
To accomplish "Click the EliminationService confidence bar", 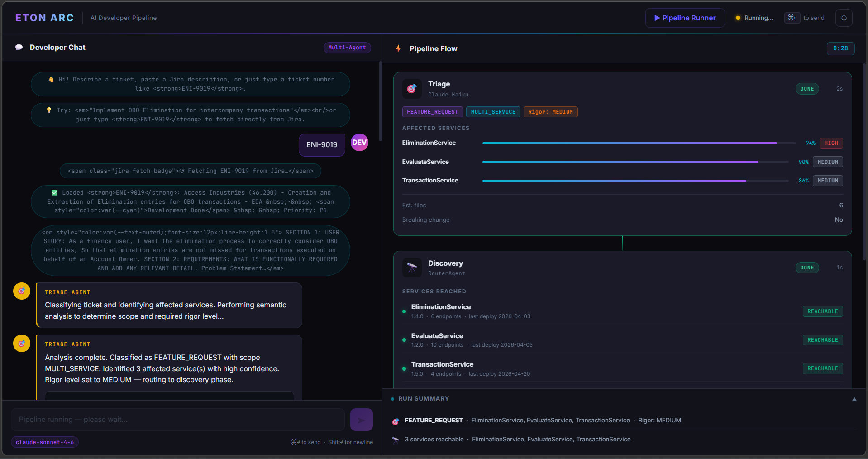I will (639, 143).
